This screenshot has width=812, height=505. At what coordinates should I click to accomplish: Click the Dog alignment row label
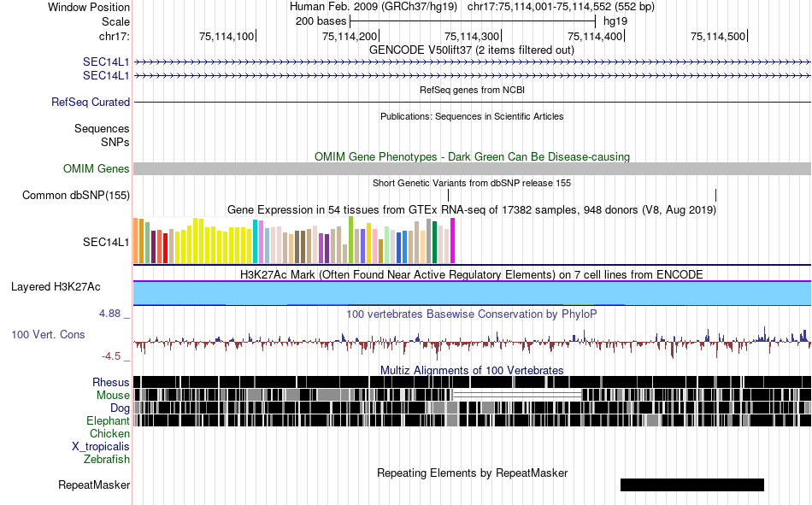(121, 408)
